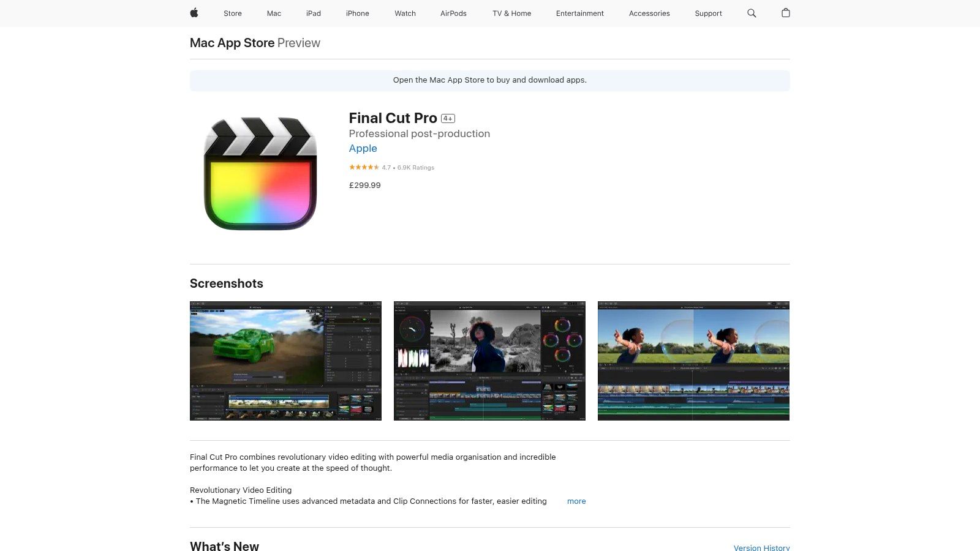Open the Store menu item
Screen dimensions: 980x551
pos(233,13)
